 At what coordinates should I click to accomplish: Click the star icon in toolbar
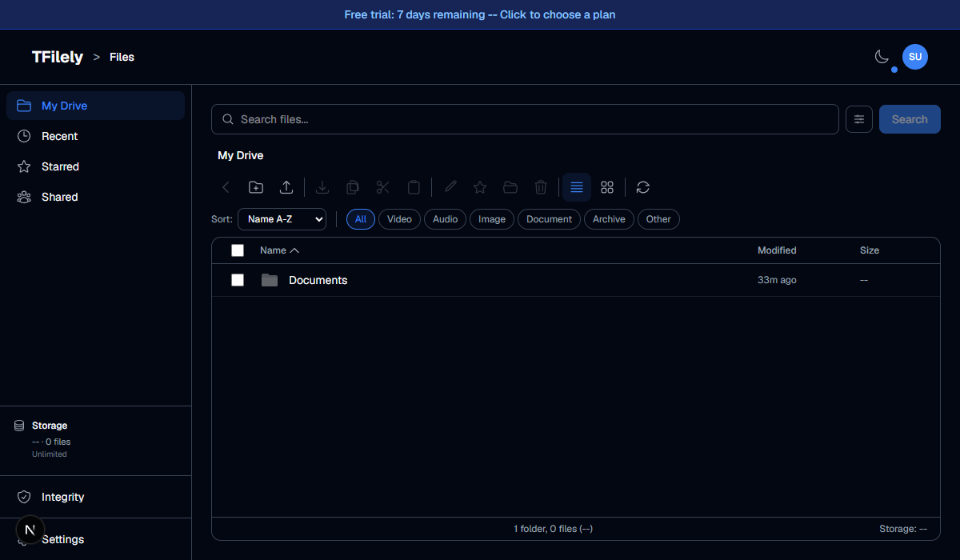[x=480, y=187]
